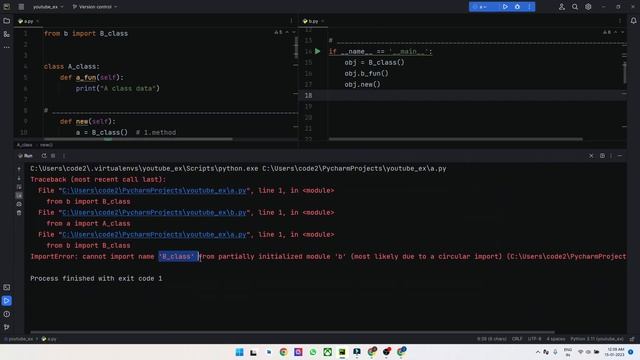Select the Run tool window tab
This screenshot has height=360, width=640.
coord(26,156)
